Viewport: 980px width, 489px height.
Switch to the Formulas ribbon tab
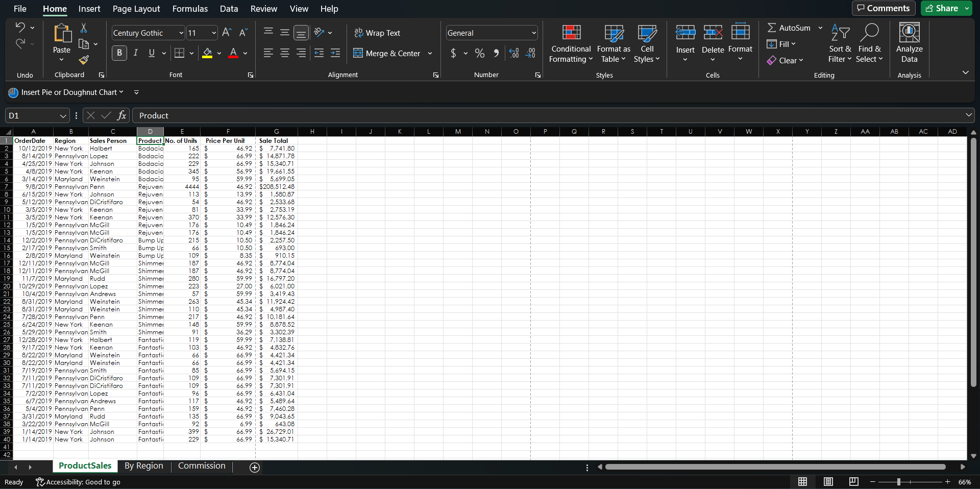[x=190, y=9]
